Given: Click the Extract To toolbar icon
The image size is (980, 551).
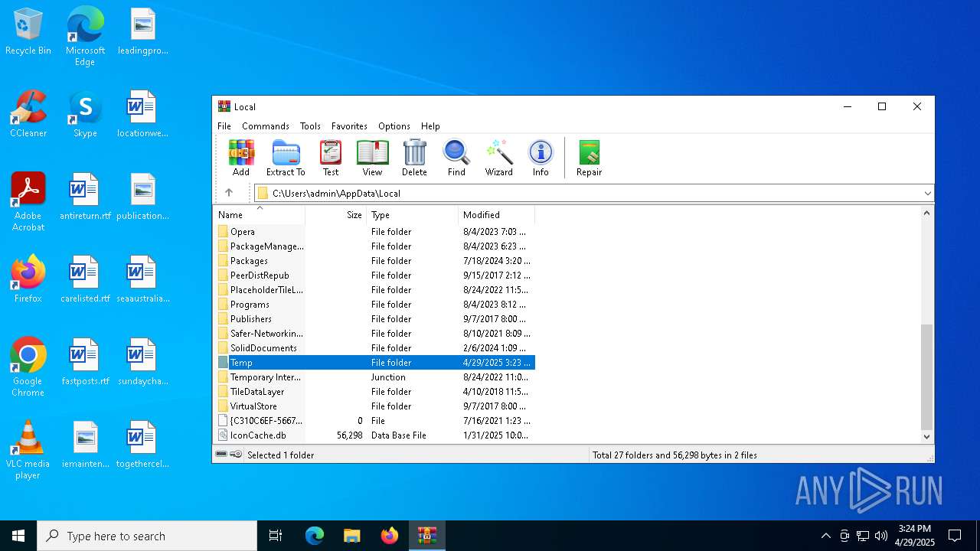Looking at the screenshot, I should 286,158.
